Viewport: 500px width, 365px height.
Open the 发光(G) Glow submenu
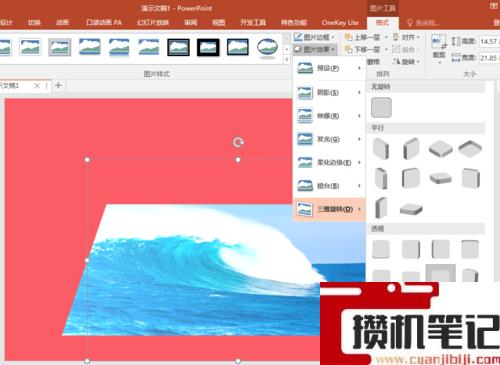point(329,139)
